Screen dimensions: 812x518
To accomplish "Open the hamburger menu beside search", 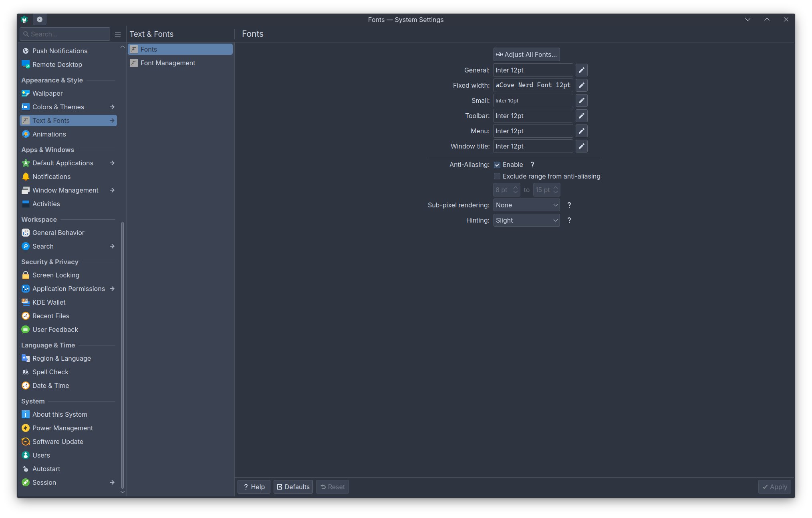I will 118,34.
